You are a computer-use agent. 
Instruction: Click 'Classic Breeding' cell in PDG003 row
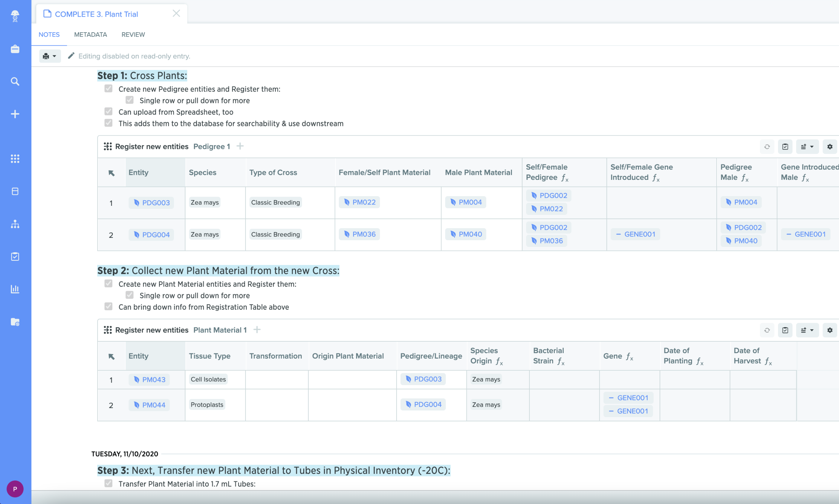pos(275,203)
